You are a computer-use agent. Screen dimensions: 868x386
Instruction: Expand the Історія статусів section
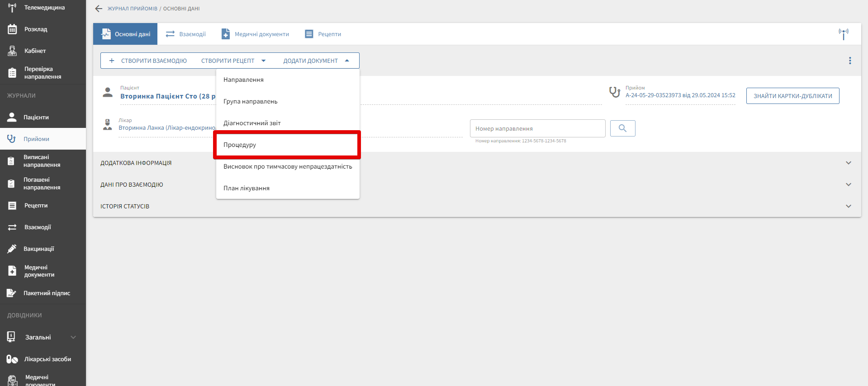pos(848,206)
